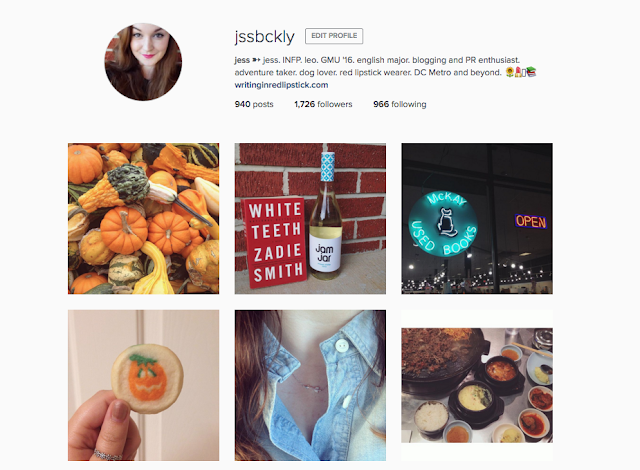
Task: Click the Jam Jar wine bottle in photo
Action: pos(325,212)
